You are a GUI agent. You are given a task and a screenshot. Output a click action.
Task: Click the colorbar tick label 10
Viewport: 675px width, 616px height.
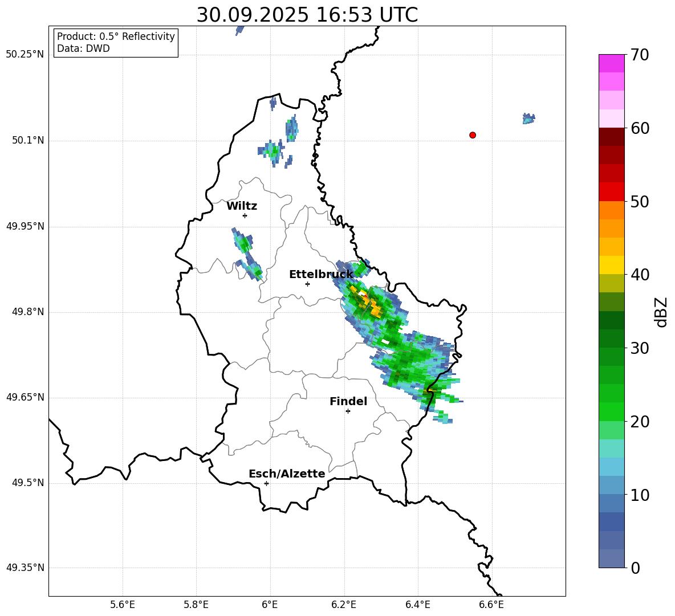[x=640, y=495]
